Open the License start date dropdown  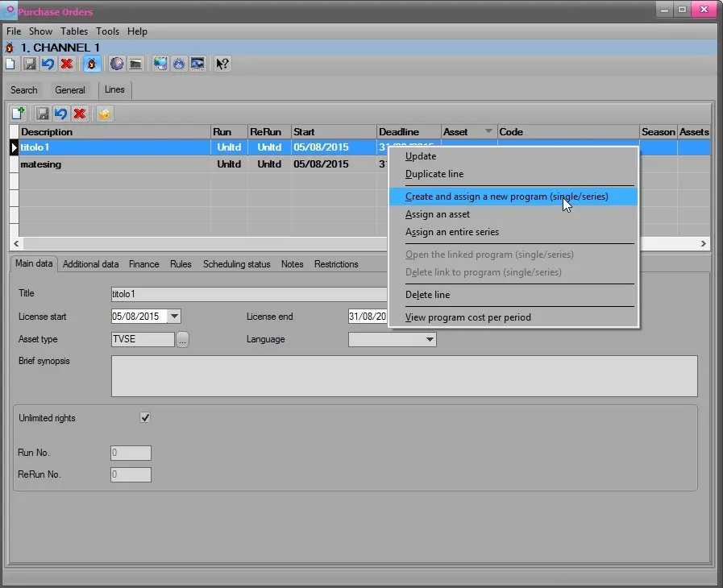pos(174,317)
